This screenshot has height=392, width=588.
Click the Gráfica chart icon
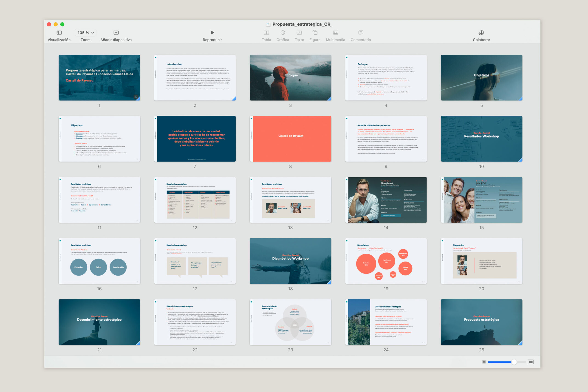(x=283, y=33)
